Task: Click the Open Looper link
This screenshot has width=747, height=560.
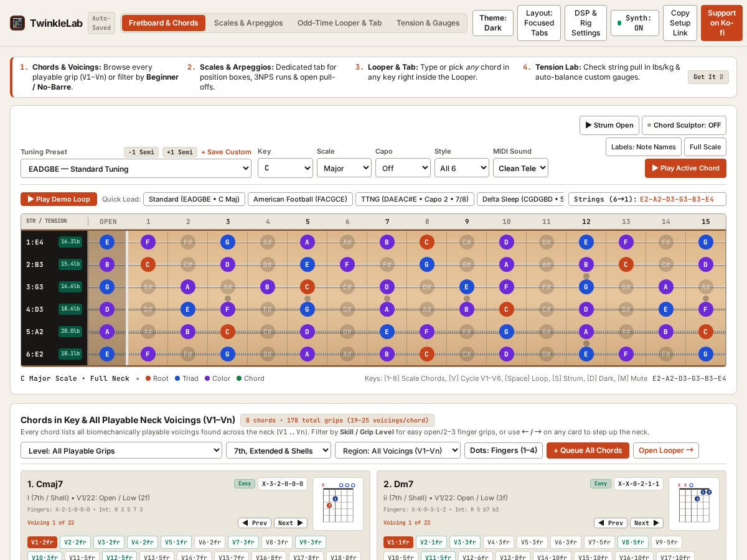Action: 666,450
